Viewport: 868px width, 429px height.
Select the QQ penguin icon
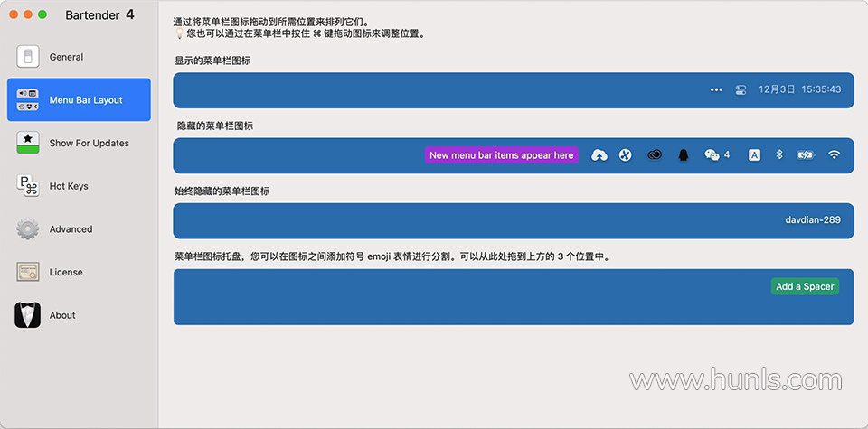(684, 155)
